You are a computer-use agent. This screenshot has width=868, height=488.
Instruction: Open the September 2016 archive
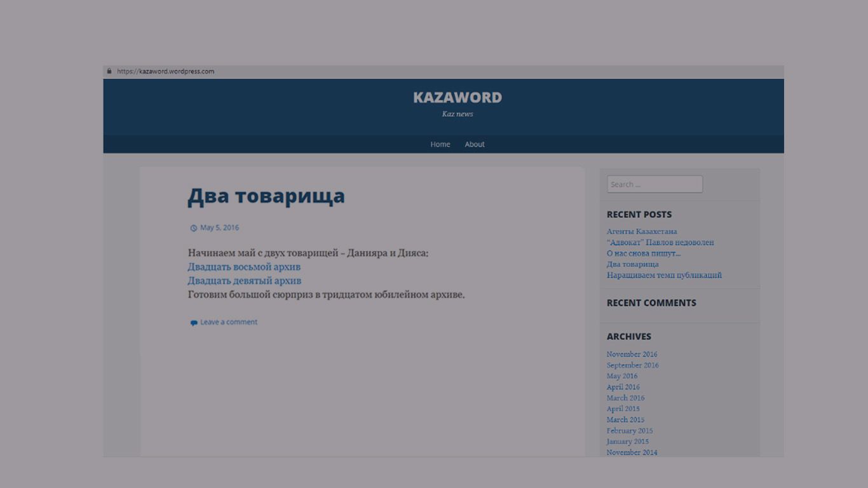coord(633,365)
